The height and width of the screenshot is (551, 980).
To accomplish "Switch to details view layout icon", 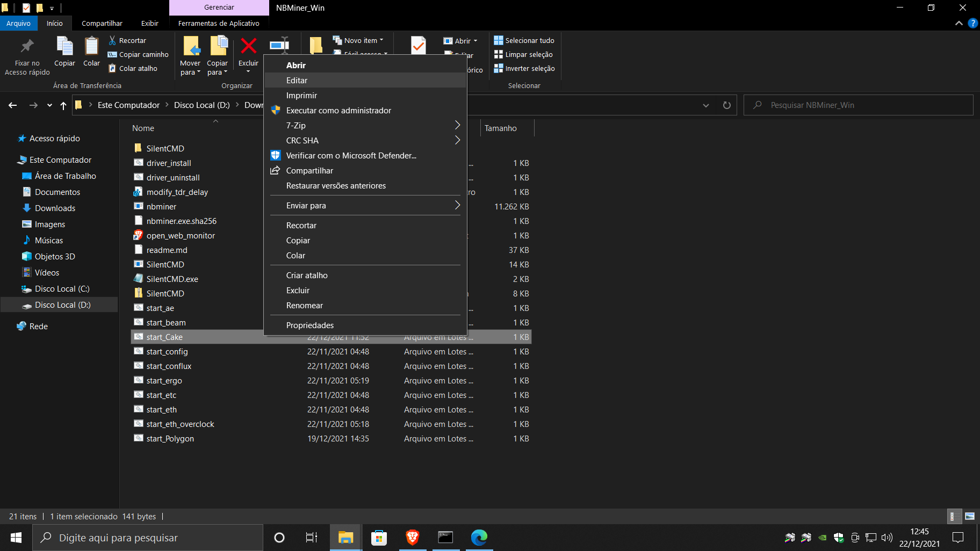I will point(954,516).
